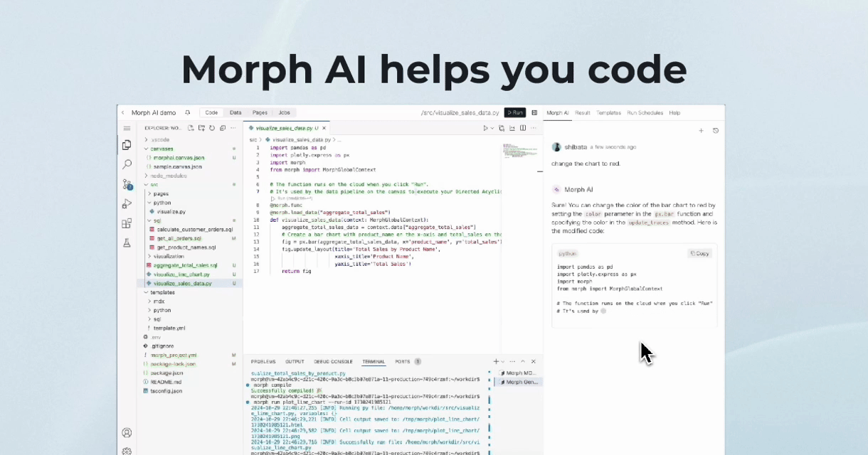Open dropdown arrow next to editor run icon
Image resolution: width=868 pixels, height=455 pixels.
coord(493,128)
